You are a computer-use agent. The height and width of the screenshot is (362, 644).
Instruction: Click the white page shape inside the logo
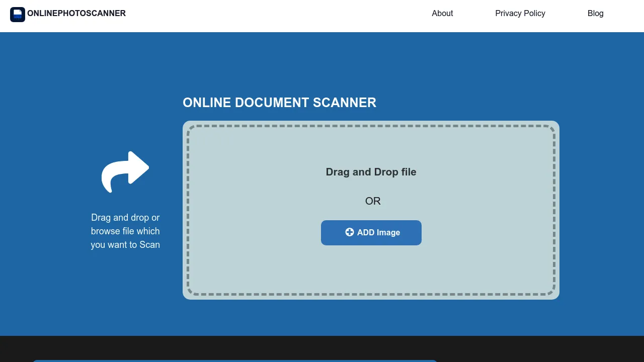tap(18, 13)
